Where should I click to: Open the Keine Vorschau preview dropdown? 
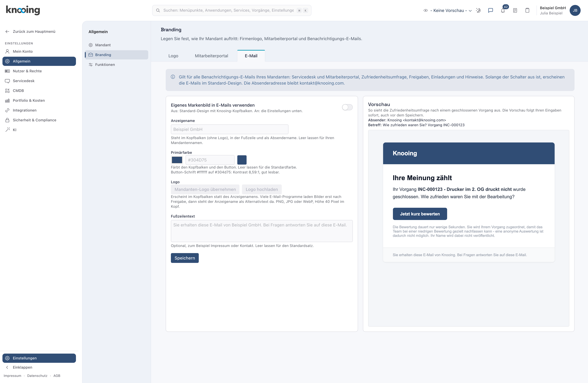click(x=451, y=10)
